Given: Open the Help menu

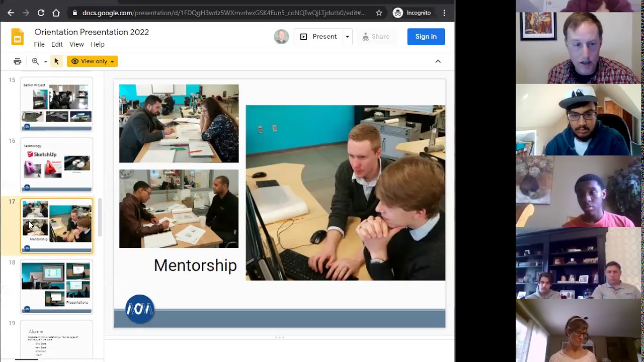Looking at the screenshot, I should (x=98, y=44).
